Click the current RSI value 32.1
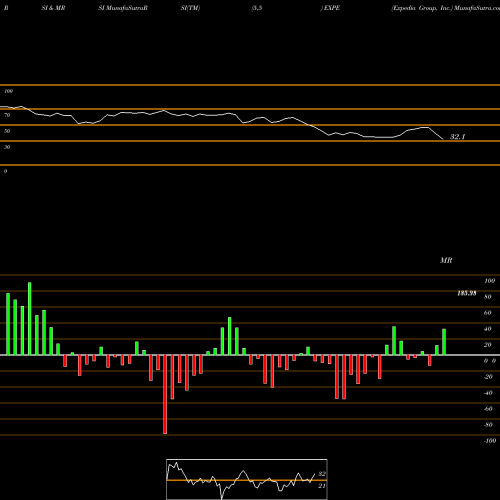500x500 pixels. [457, 137]
